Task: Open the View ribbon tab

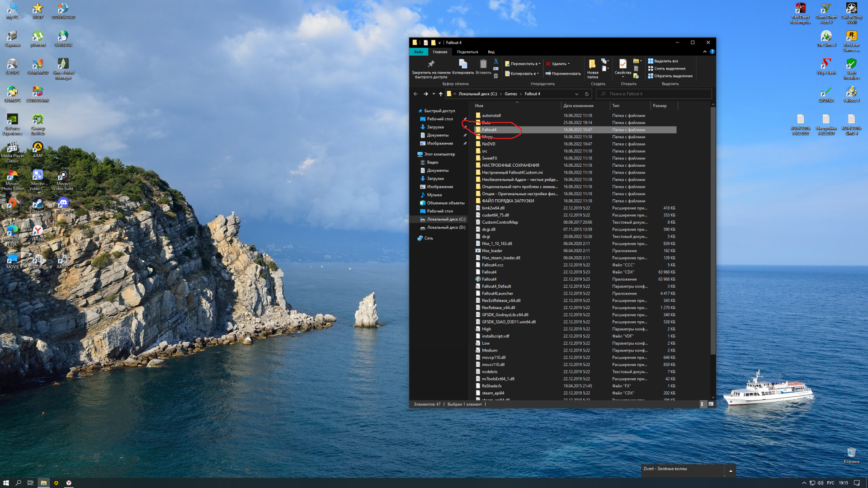Action: pos(491,52)
